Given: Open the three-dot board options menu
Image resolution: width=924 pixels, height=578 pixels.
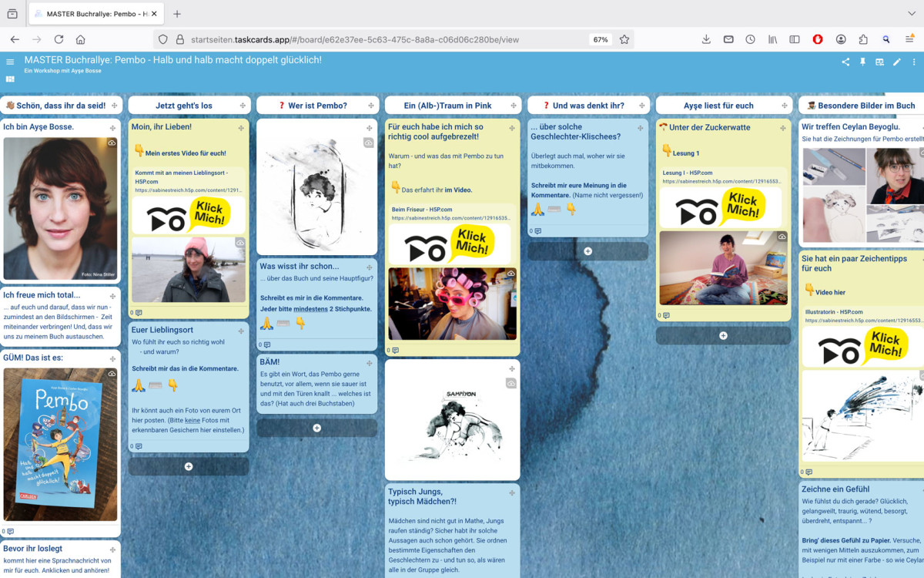Looking at the screenshot, I should click(913, 62).
